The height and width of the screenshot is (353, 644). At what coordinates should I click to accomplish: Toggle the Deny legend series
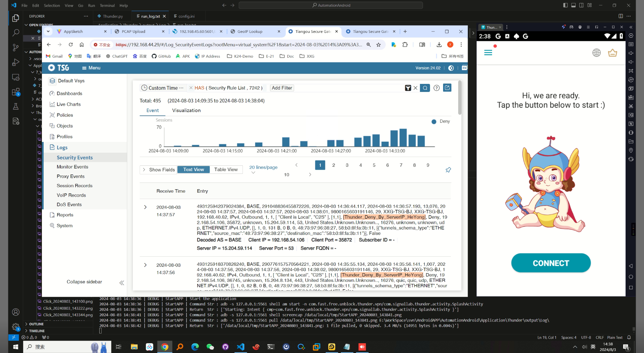[x=441, y=121]
